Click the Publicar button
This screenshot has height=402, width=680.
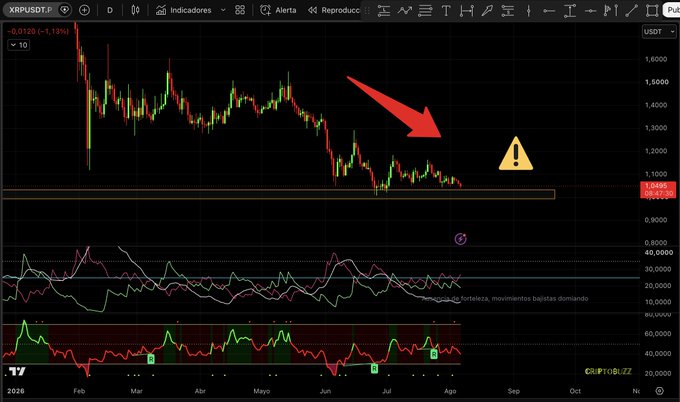point(672,10)
